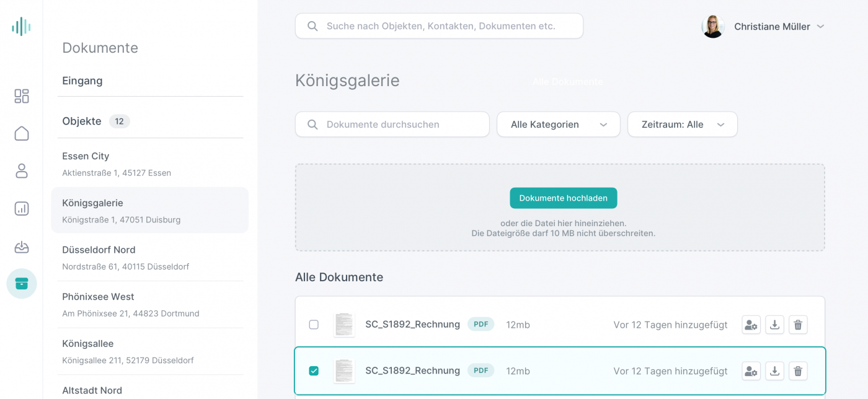Open the house icon in sidebar

22,134
